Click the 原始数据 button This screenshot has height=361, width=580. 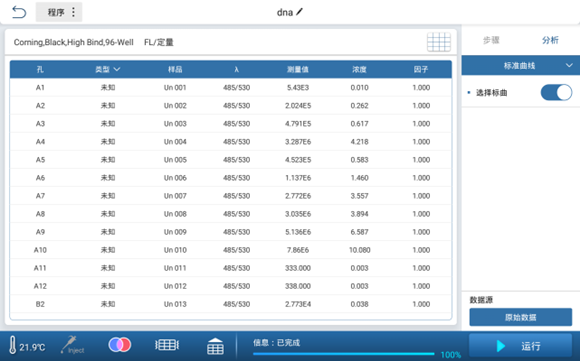[x=520, y=317]
